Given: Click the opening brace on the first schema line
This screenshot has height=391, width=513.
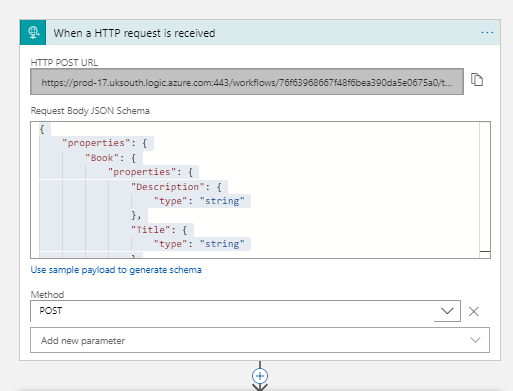Looking at the screenshot, I should (42, 129).
